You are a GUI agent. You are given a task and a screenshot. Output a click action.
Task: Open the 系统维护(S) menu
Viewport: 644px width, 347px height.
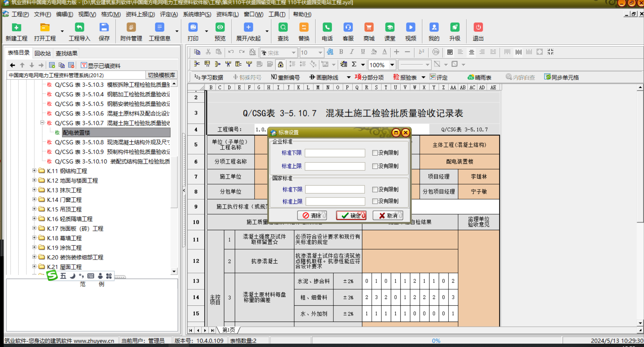197,14
